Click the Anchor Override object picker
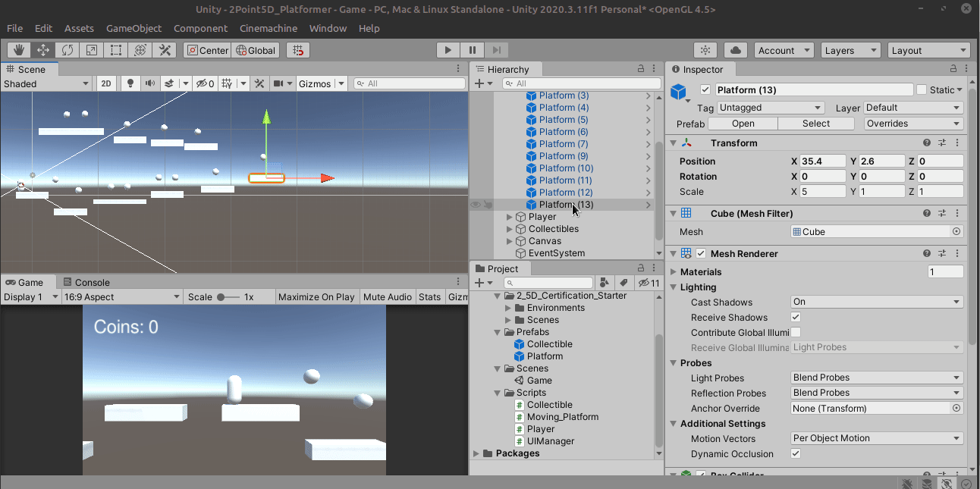 (x=956, y=408)
